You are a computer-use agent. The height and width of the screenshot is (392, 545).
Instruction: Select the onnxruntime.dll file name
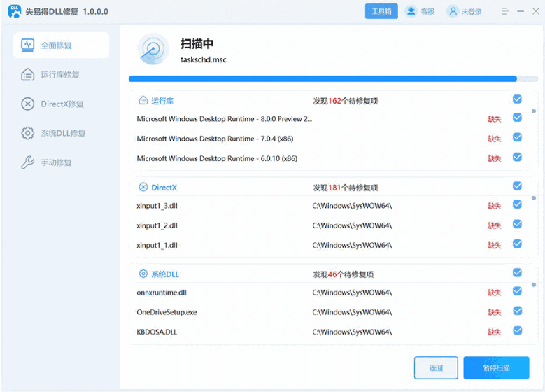162,293
